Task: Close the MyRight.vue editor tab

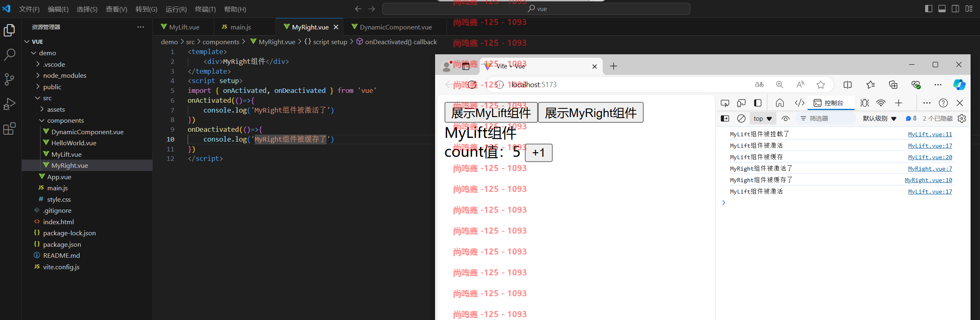Action: point(336,27)
